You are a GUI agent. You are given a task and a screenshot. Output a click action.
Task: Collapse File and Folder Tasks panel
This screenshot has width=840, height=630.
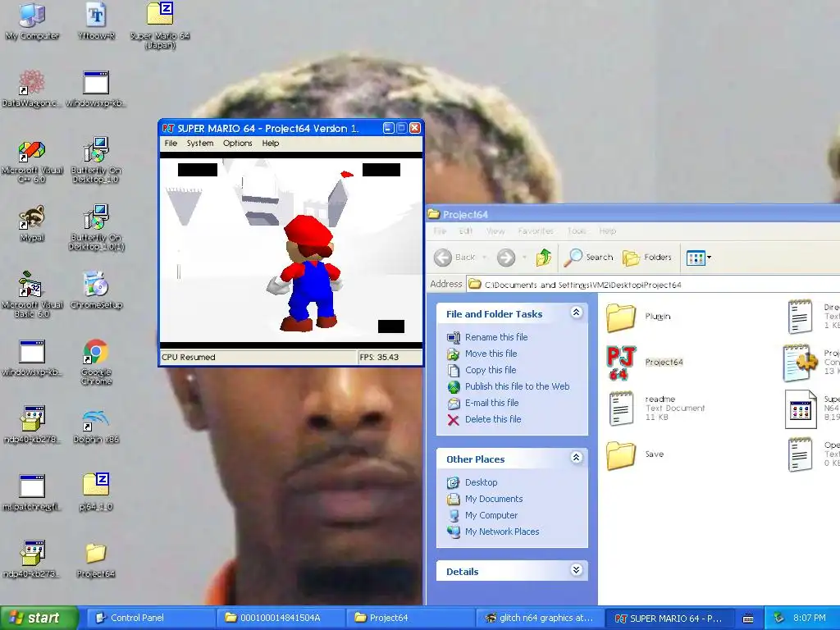point(577,313)
